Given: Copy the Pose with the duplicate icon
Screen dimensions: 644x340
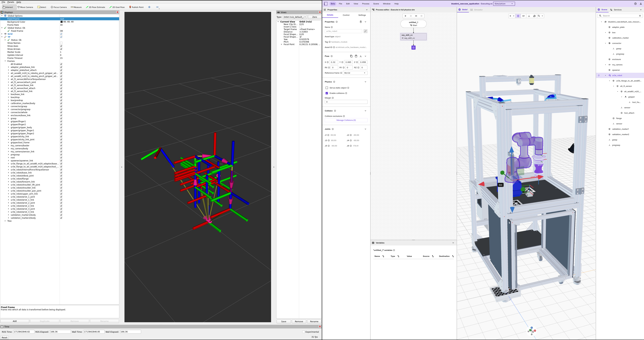Looking at the screenshot, I should tap(351, 56).
